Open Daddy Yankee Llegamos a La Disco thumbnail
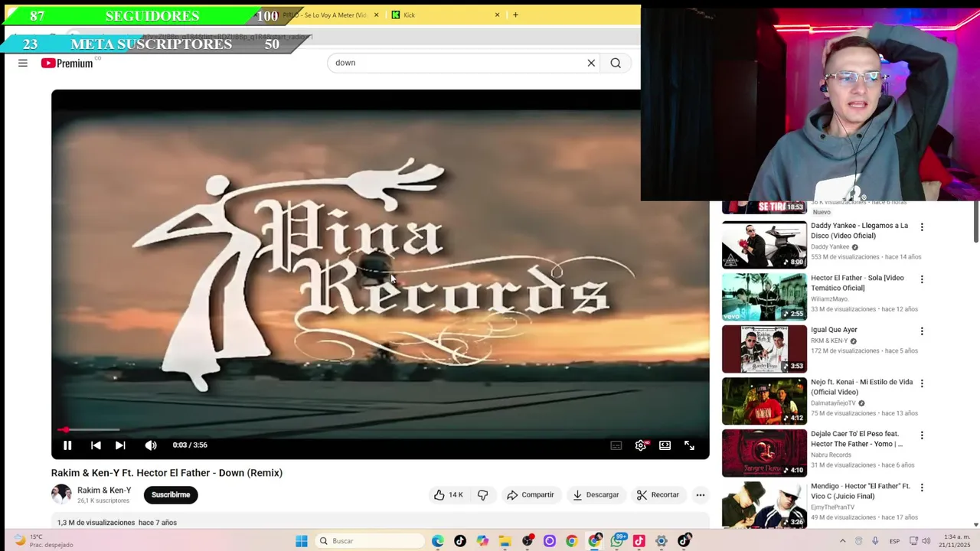This screenshot has width=980, height=551. (x=764, y=245)
